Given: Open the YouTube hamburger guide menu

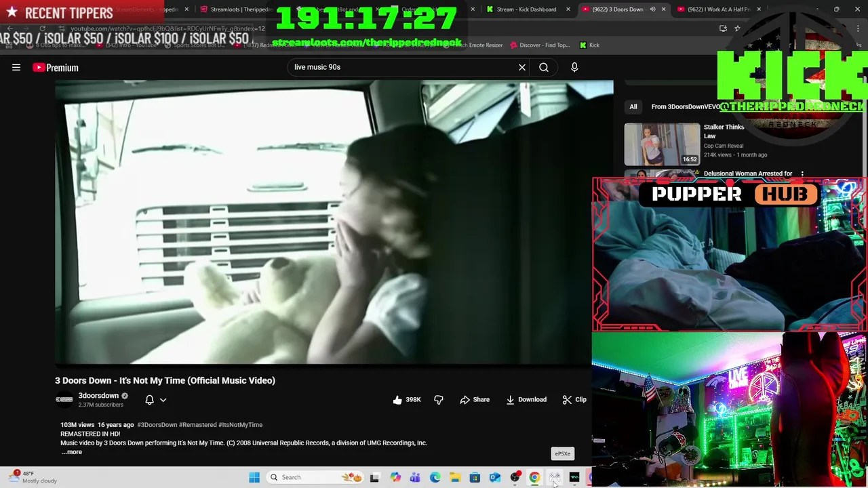Looking at the screenshot, I should click(16, 67).
